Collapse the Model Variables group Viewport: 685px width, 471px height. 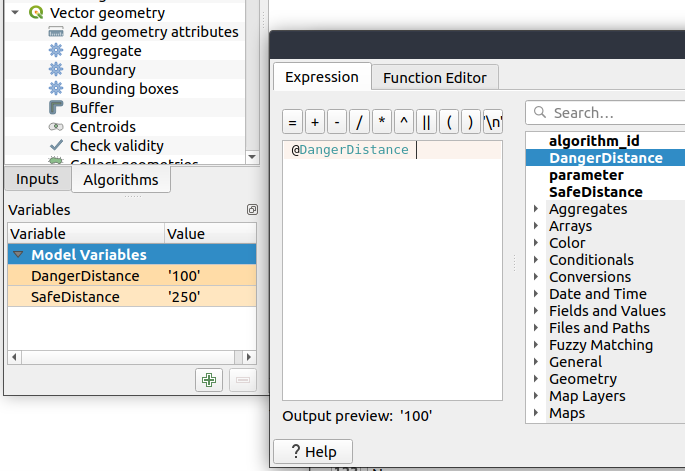coord(18,255)
